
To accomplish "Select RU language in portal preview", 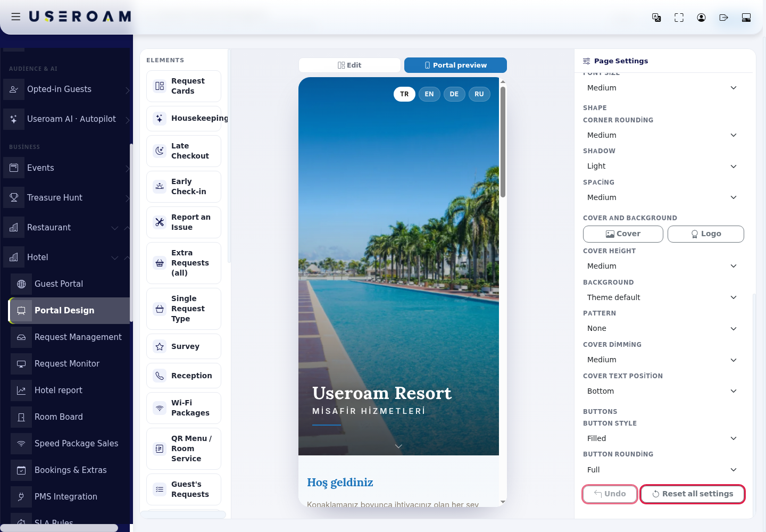I will (x=479, y=94).
